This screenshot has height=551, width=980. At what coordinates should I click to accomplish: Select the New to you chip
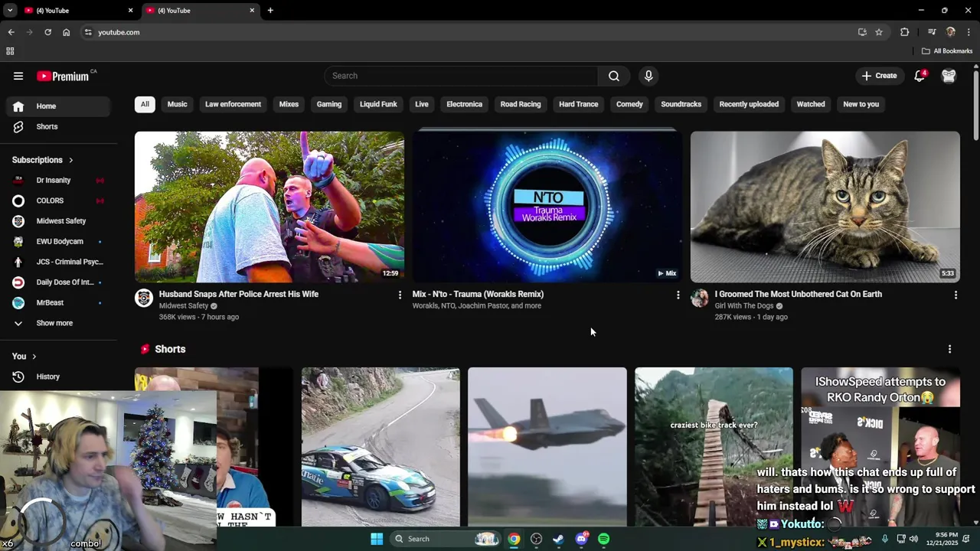point(861,104)
